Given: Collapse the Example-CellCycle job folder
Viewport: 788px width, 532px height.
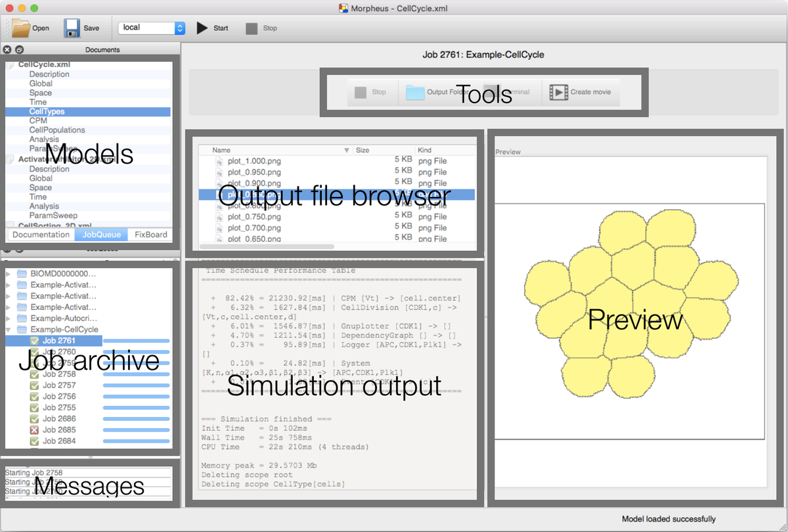Looking at the screenshot, I should click(x=9, y=329).
